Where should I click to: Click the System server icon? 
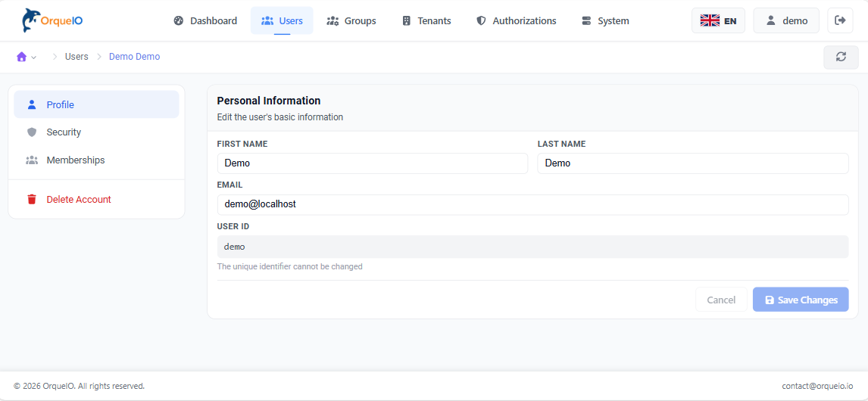click(587, 21)
